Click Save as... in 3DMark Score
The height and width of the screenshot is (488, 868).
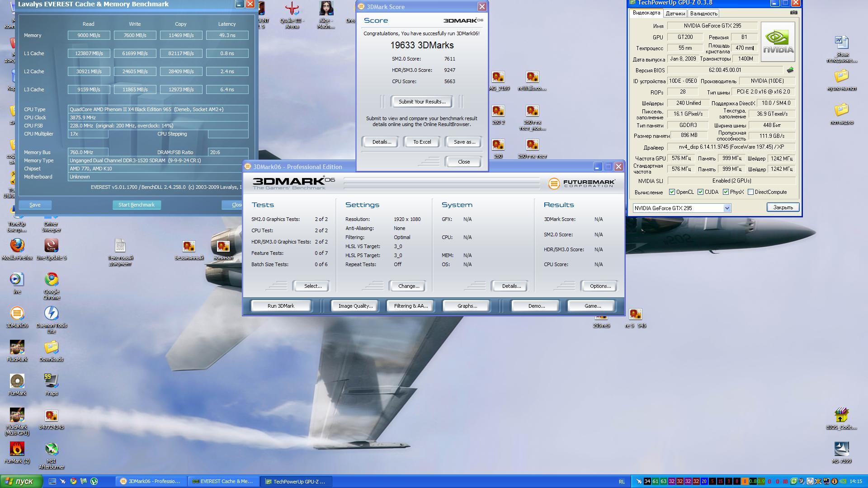(x=464, y=142)
